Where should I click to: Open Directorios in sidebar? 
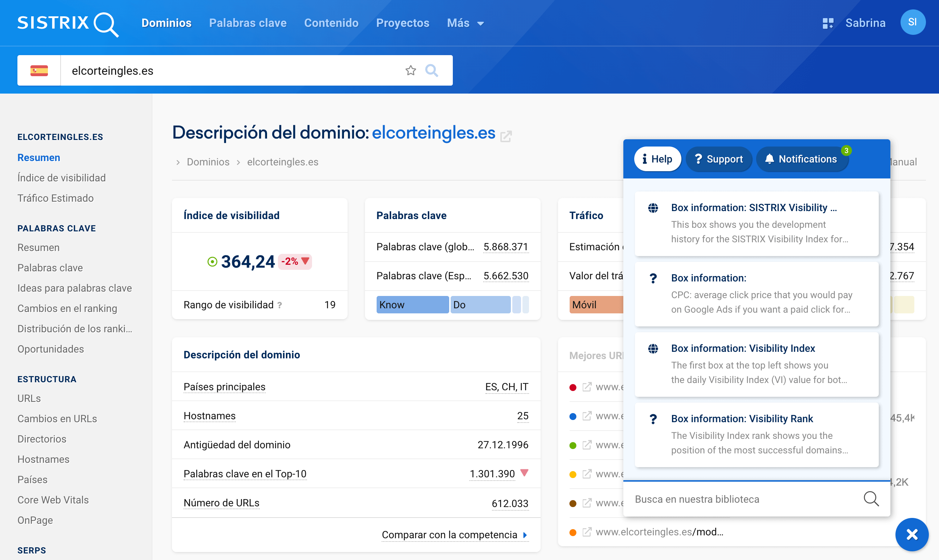click(x=42, y=439)
